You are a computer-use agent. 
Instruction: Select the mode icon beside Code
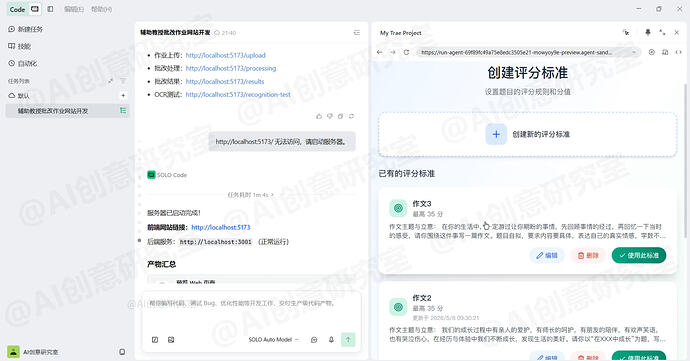(35, 9)
